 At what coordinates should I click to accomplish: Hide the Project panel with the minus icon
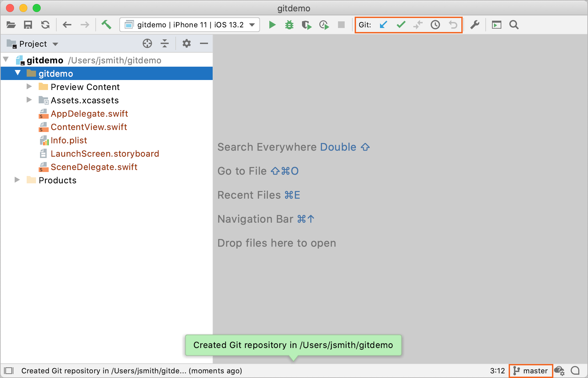204,43
